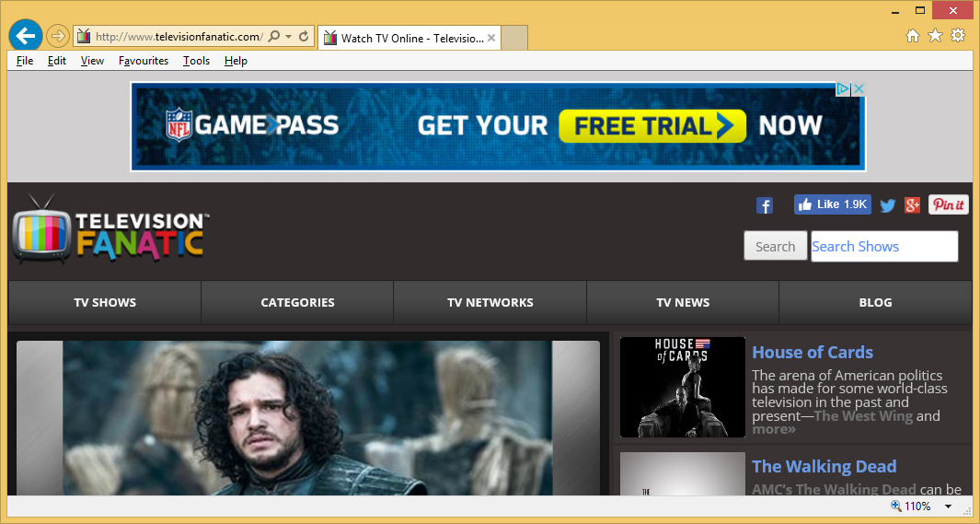
Task: Click the Search button
Action: tap(775, 247)
